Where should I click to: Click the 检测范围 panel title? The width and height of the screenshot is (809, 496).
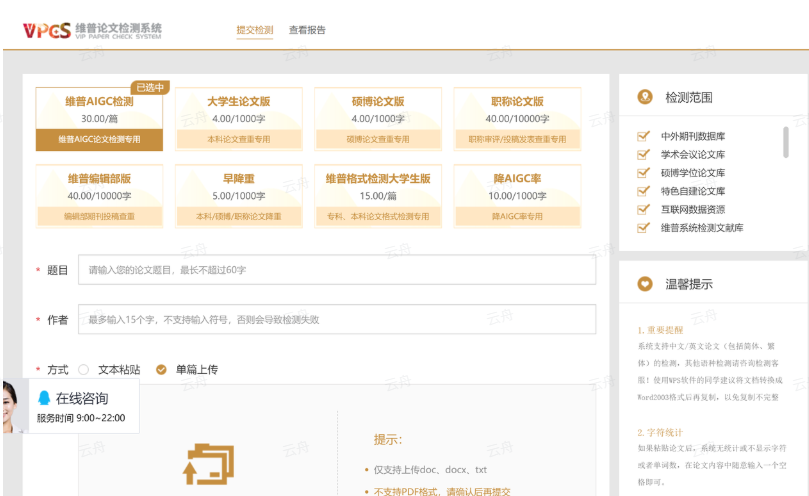coord(689,98)
